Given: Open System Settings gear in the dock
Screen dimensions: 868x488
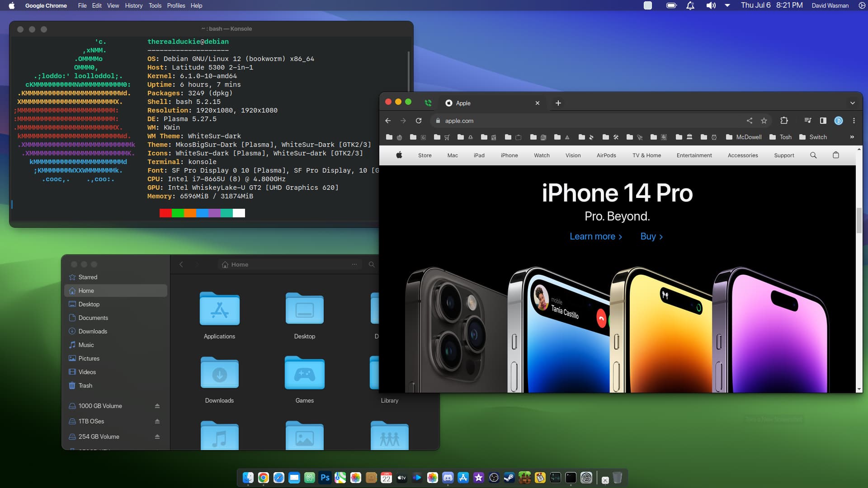Looking at the screenshot, I should click(x=586, y=478).
